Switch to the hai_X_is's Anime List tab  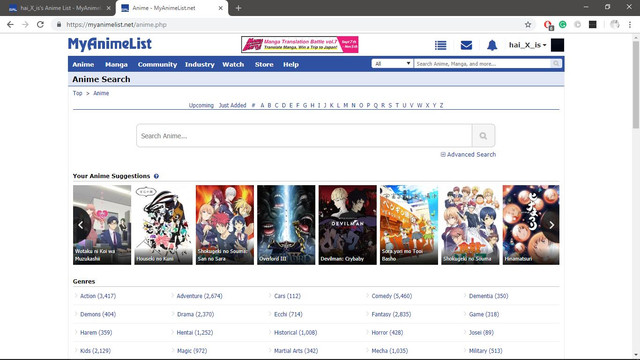pos(60,8)
